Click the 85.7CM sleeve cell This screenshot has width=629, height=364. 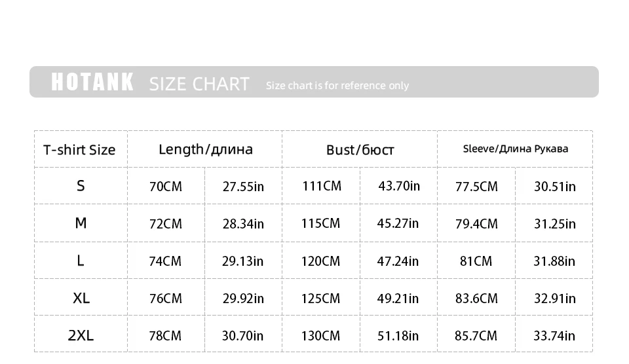click(x=476, y=336)
